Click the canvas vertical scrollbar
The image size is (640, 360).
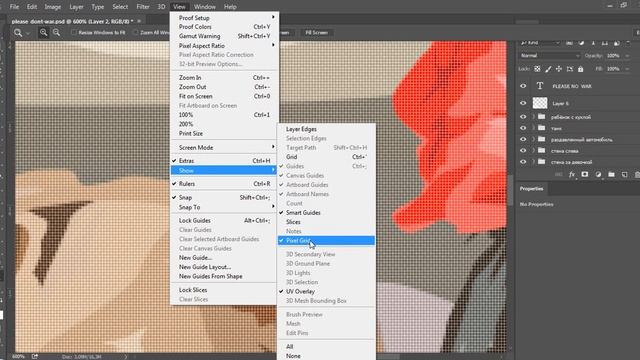click(x=510, y=190)
